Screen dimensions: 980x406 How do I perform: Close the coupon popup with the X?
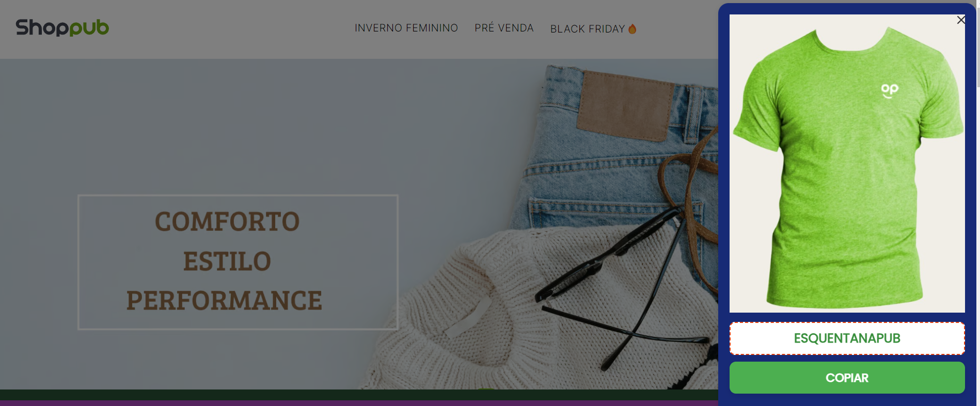[961, 20]
